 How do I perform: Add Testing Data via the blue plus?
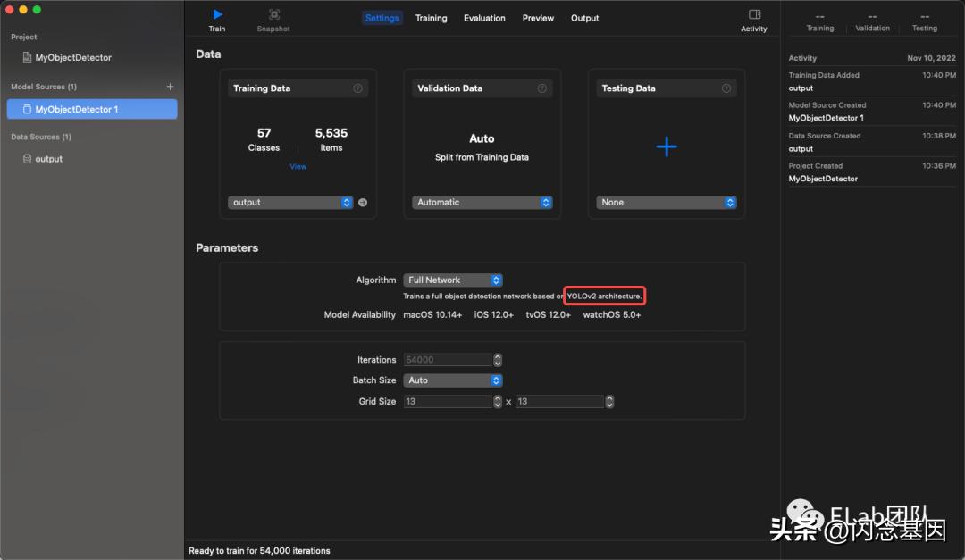pyautogui.click(x=666, y=147)
